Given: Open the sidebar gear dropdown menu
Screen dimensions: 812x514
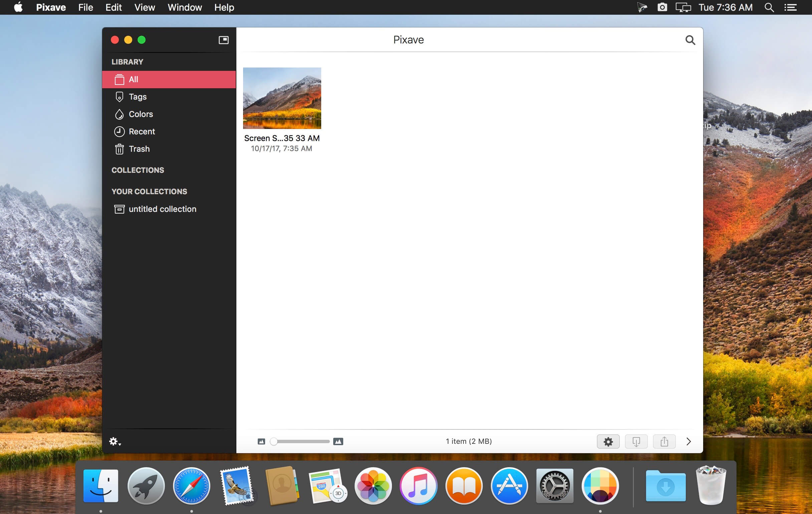Looking at the screenshot, I should tap(115, 441).
